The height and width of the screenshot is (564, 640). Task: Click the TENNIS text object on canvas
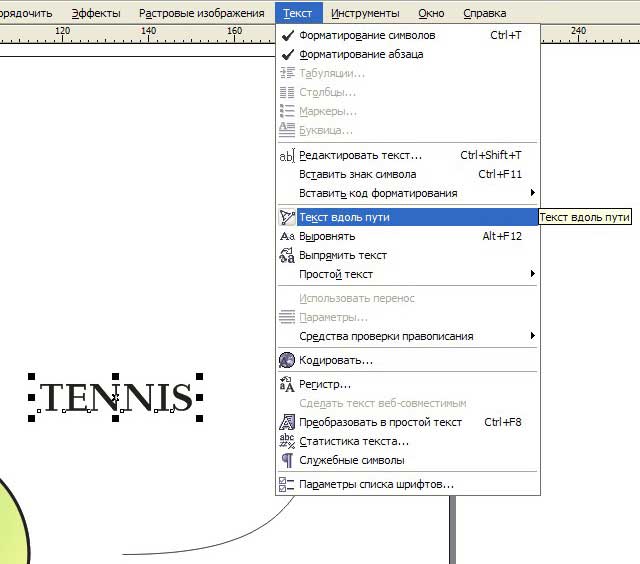[x=116, y=398]
